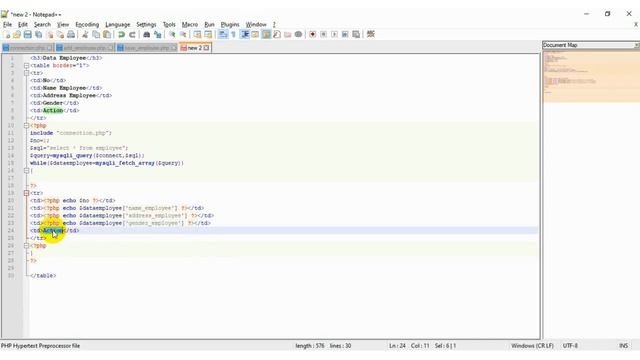Click the Open file toolbar icon
Viewport: 640px width, 360px height.
click(x=17, y=35)
